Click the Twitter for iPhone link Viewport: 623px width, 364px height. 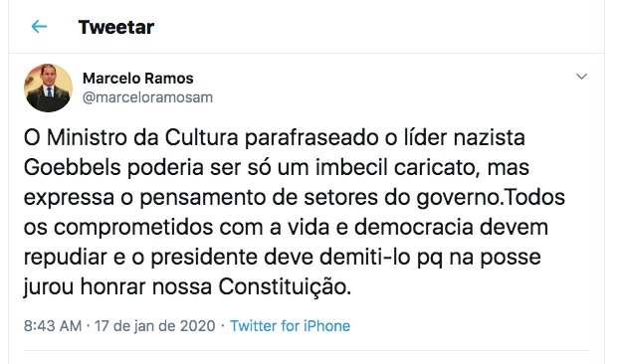[290, 326]
